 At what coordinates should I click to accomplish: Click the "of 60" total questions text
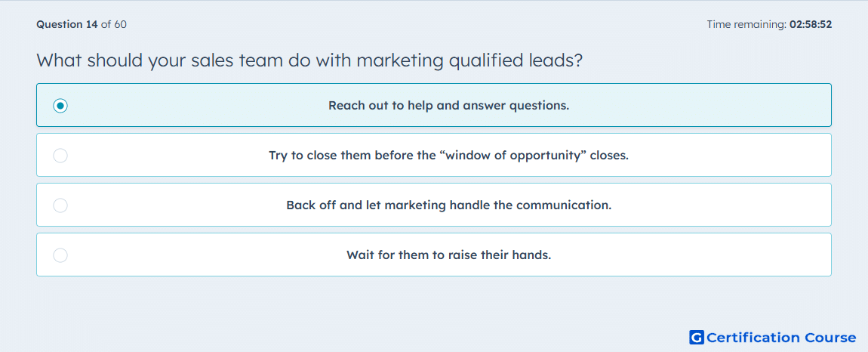click(x=113, y=24)
